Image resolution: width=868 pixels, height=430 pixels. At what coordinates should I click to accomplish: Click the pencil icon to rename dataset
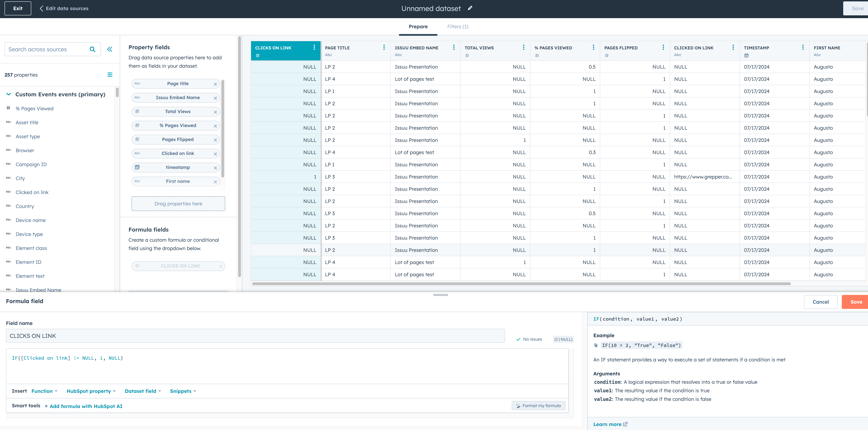(470, 8)
